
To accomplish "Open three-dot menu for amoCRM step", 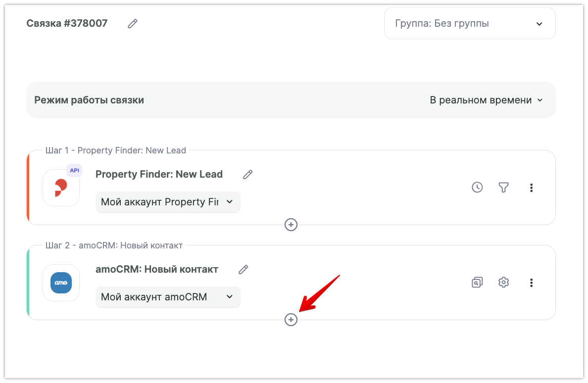I will [x=531, y=283].
